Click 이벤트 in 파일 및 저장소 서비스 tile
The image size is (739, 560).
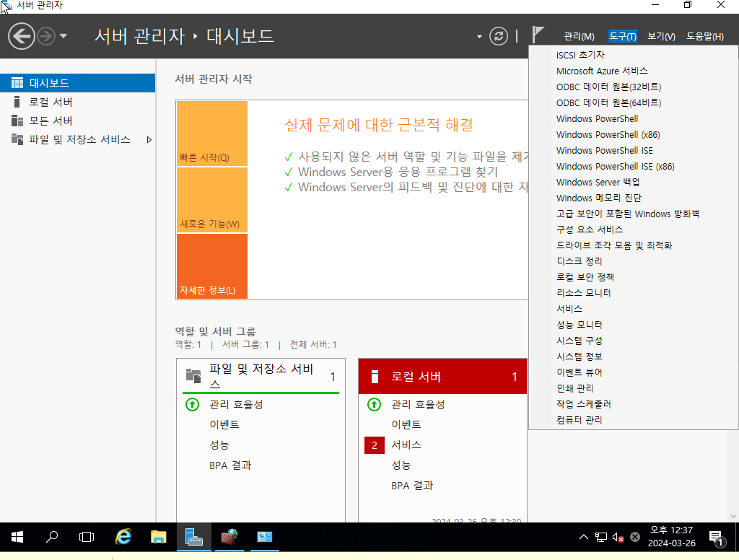[224, 425]
